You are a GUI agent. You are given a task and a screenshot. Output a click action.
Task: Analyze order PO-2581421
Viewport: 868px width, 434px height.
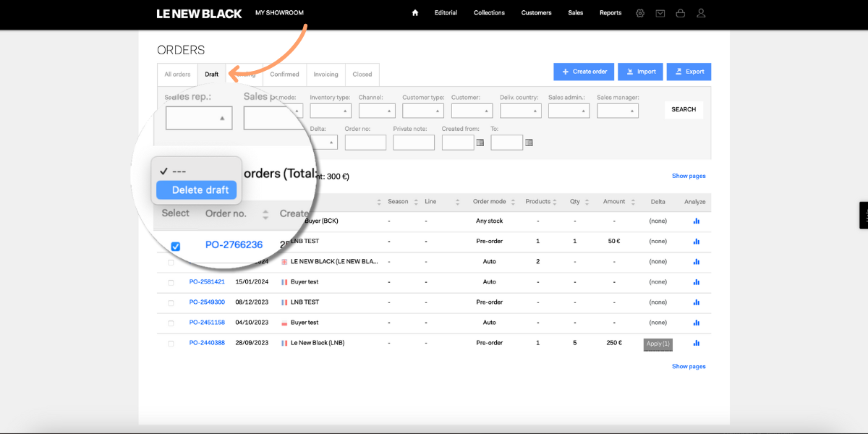coord(697,282)
